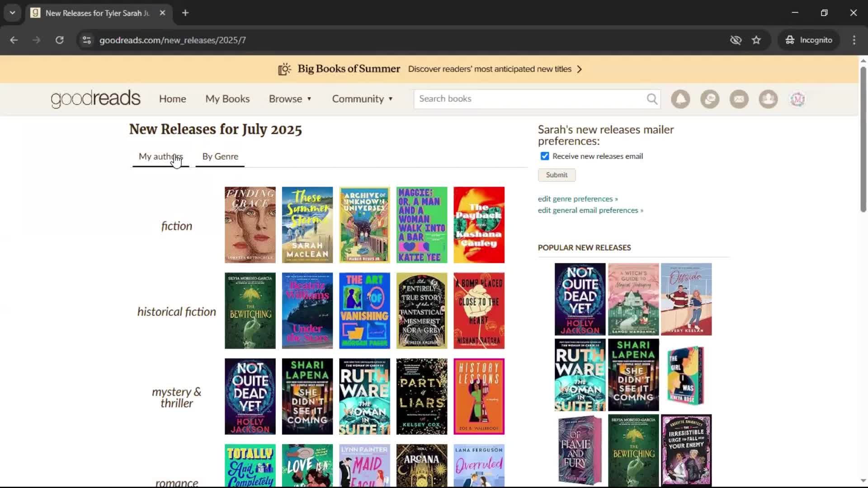Click the address bar URL

pyautogui.click(x=173, y=40)
